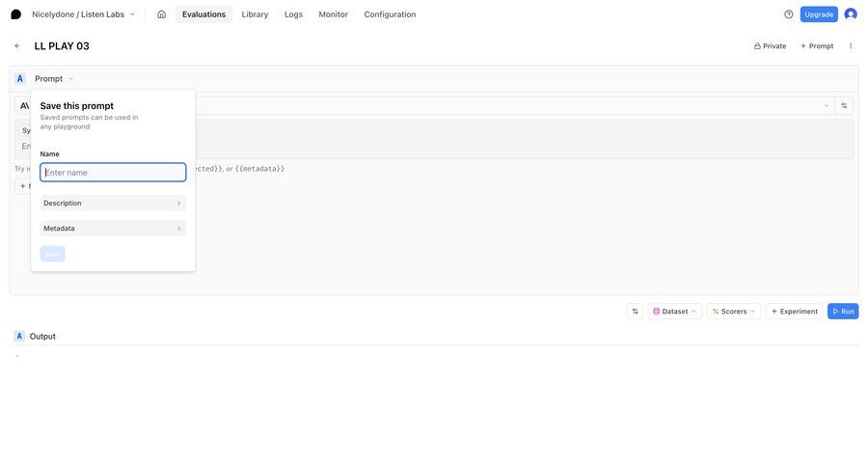Click the Output section label
This screenshot has width=868, height=467.
click(x=42, y=337)
